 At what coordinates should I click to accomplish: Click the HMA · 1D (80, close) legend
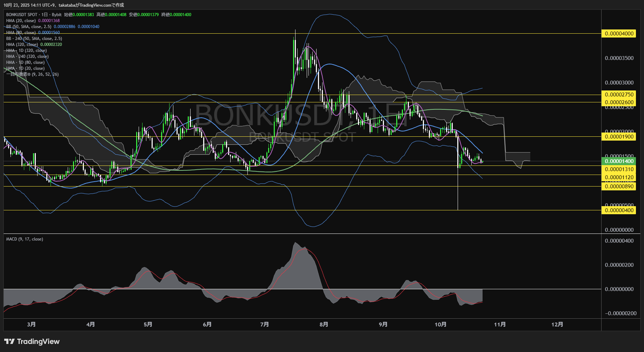(x=25, y=62)
